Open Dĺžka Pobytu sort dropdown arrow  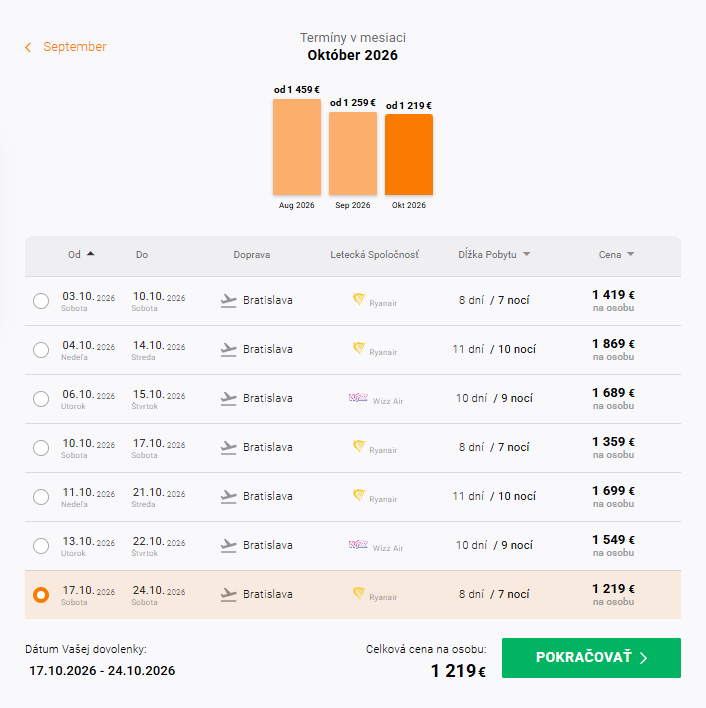pyautogui.click(x=526, y=254)
